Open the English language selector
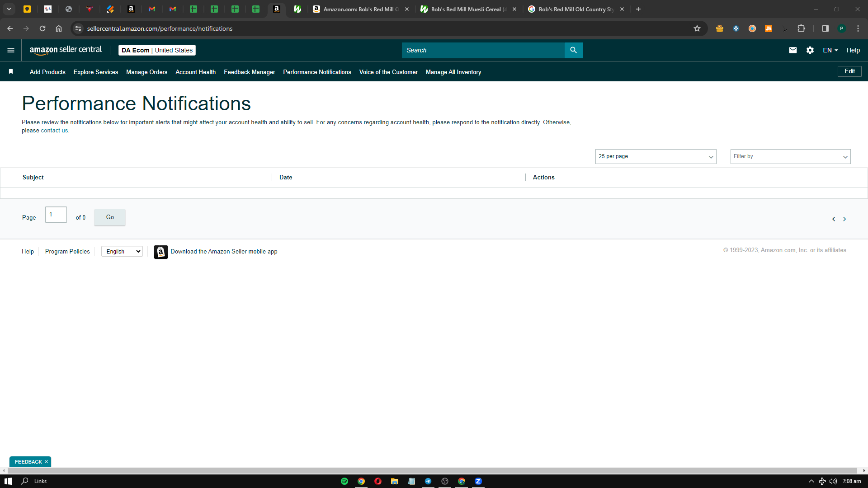This screenshot has height=488, width=868. point(122,252)
